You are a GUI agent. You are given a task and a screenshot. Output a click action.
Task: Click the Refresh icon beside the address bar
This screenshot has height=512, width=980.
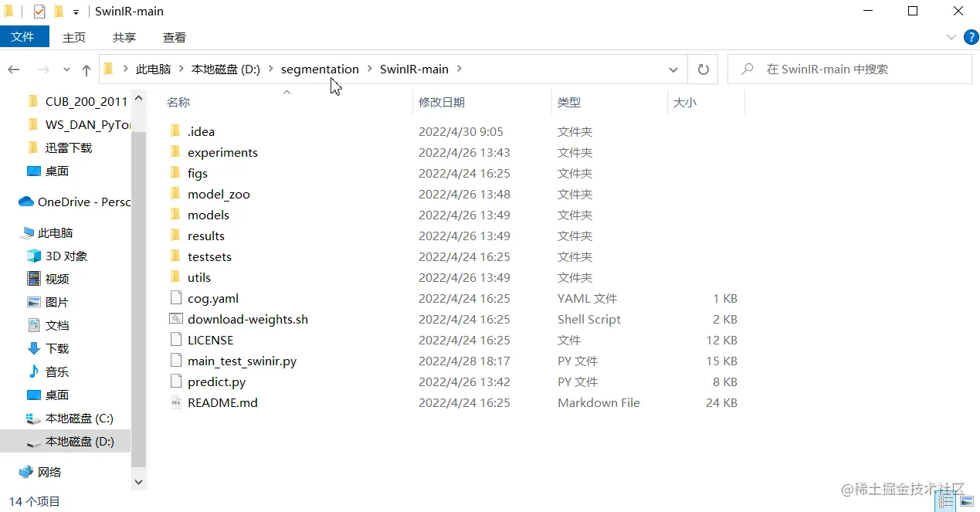702,69
